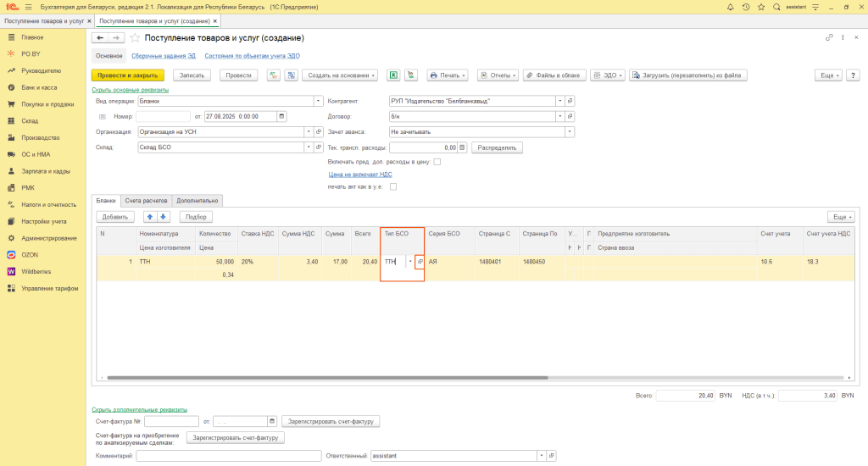The image size is (868, 466).
Task: Move row down with blue arrow
Action: point(164,217)
